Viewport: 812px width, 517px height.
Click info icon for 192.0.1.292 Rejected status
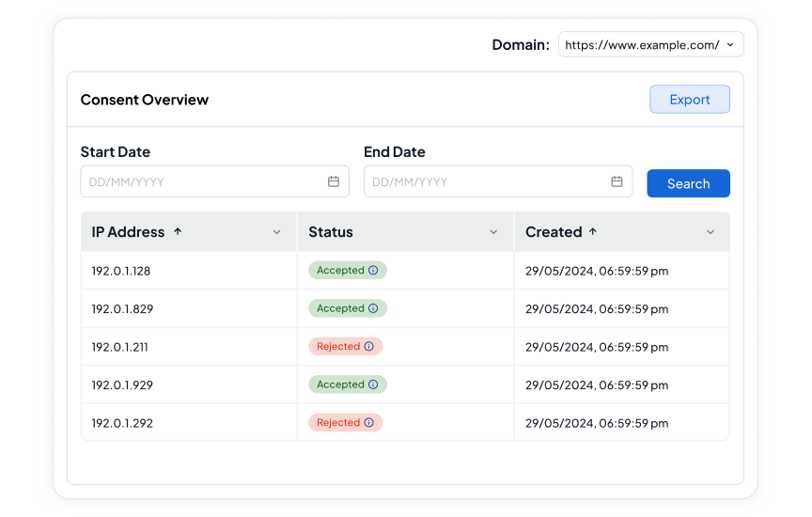click(x=368, y=422)
